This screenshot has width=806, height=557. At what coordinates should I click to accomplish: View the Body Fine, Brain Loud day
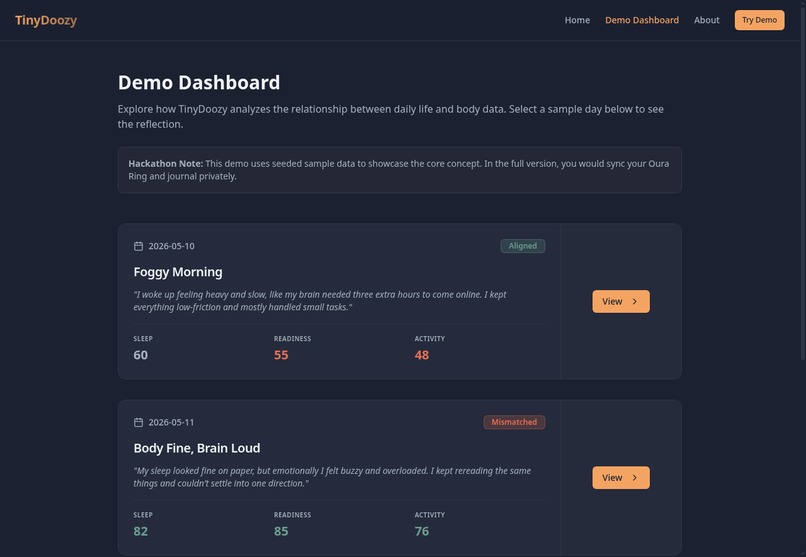click(620, 477)
